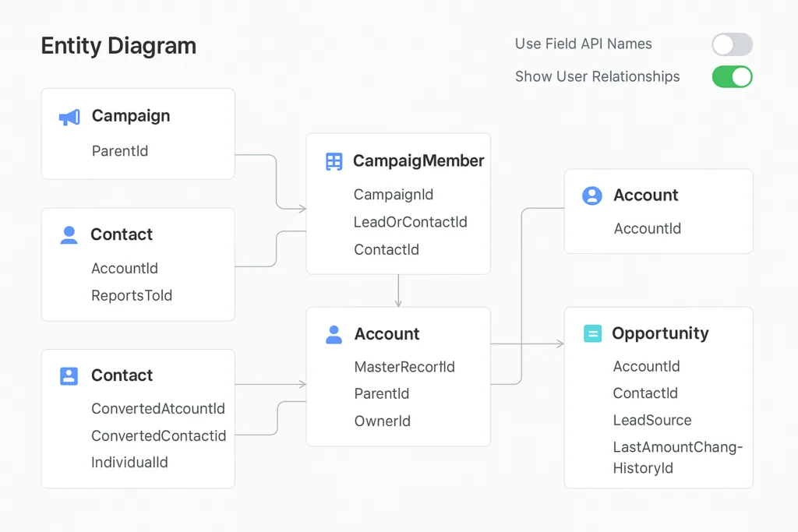
Task: Click the ReportsToId field in Contact
Action: [x=132, y=295]
